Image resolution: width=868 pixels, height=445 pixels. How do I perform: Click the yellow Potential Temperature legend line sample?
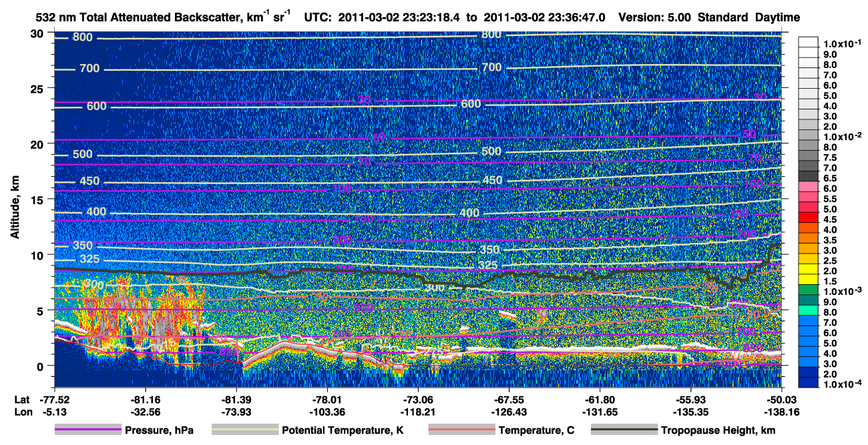244,430
